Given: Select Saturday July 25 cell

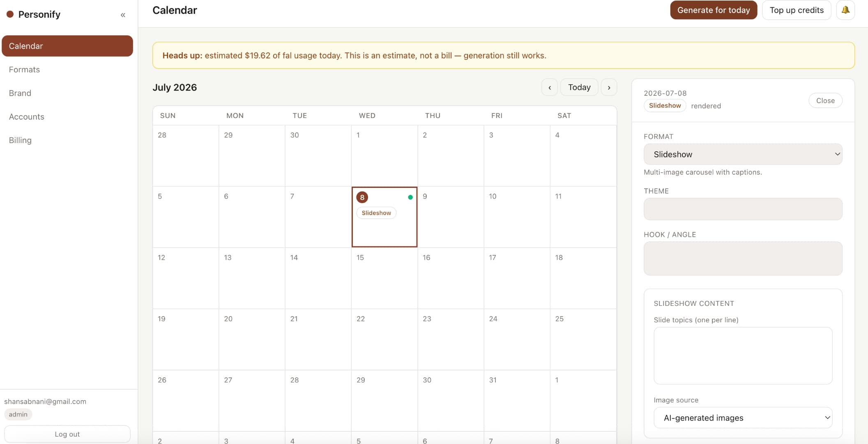Looking at the screenshot, I should (x=583, y=340).
